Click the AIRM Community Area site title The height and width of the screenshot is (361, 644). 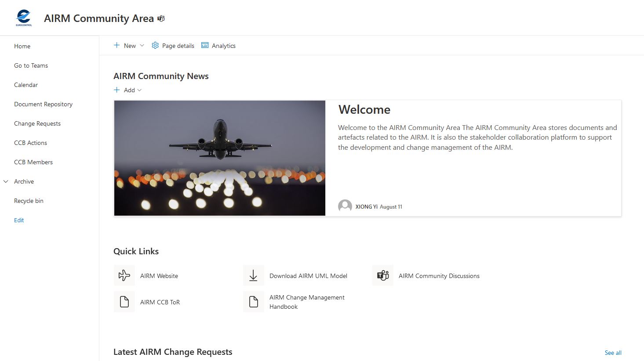point(99,18)
